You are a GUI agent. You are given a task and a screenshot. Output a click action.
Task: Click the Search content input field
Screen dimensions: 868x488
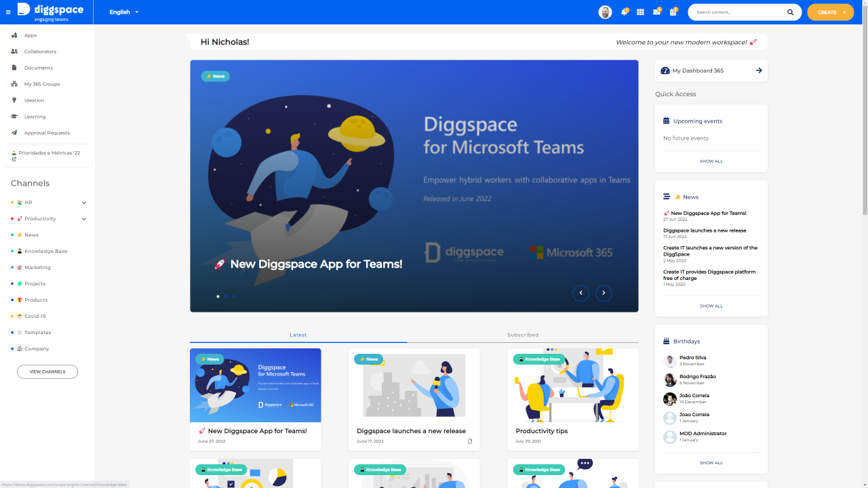click(x=739, y=12)
